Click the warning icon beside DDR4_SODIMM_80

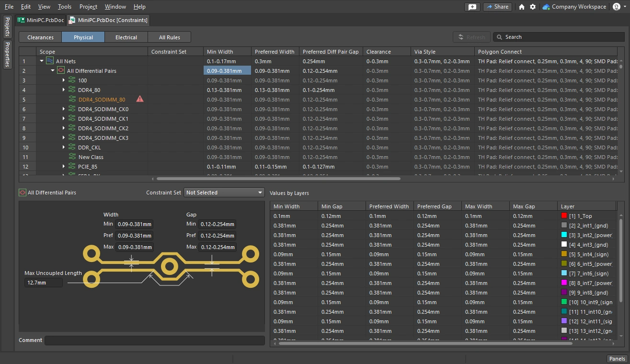[x=140, y=99]
